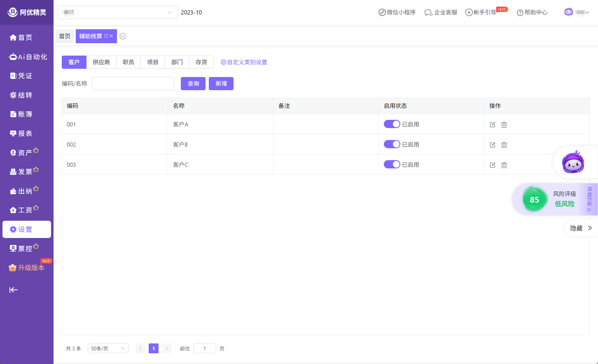The image size is (598, 364).
Task: Open 自定义类别设置 link
Action: coord(244,62)
